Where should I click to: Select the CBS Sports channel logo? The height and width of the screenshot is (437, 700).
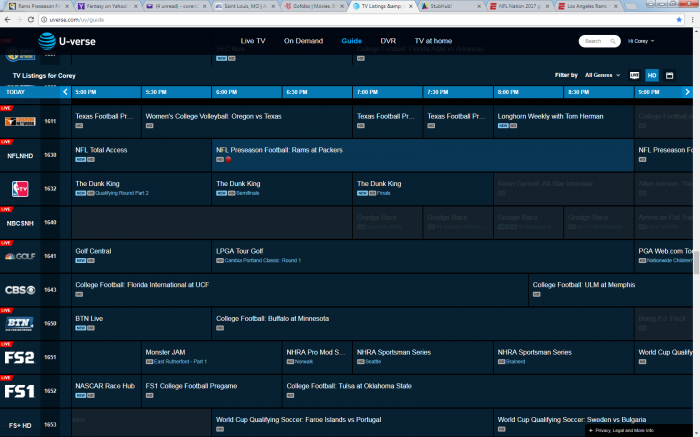(20, 290)
